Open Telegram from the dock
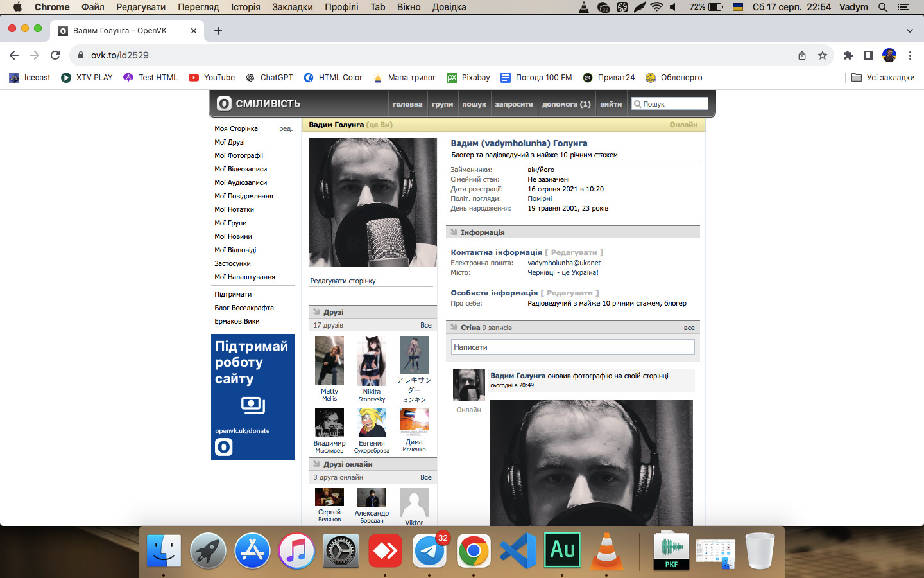 pos(429,551)
